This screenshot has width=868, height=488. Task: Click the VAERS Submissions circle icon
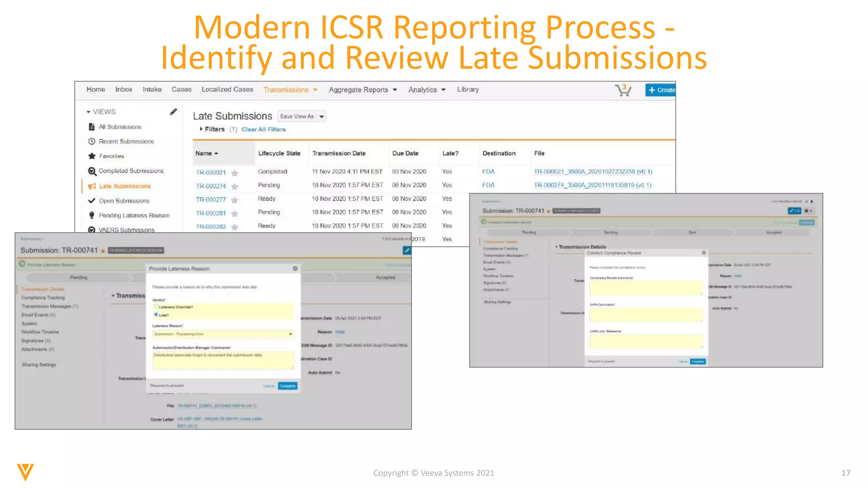pyautogui.click(x=92, y=230)
